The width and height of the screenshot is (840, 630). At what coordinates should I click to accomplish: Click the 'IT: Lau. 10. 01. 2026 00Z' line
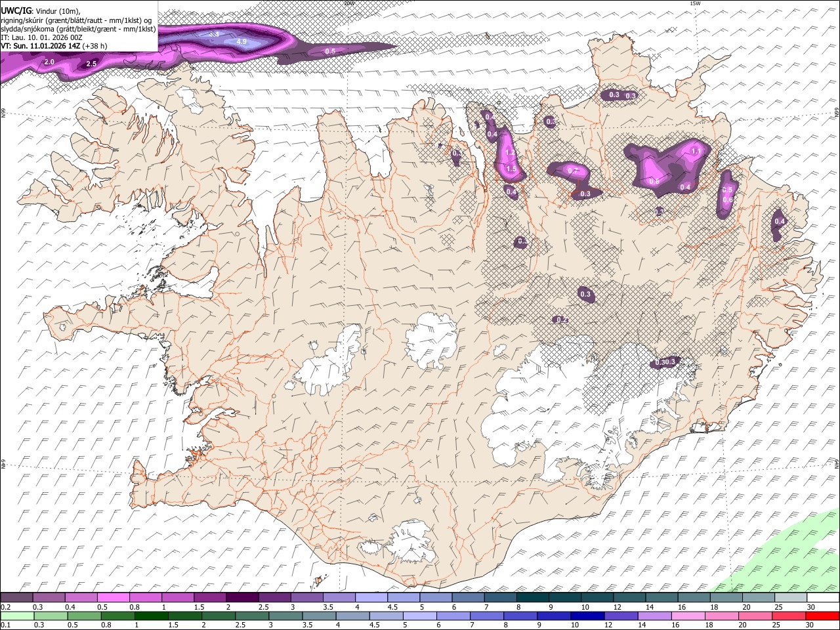[x=42, y=37]
